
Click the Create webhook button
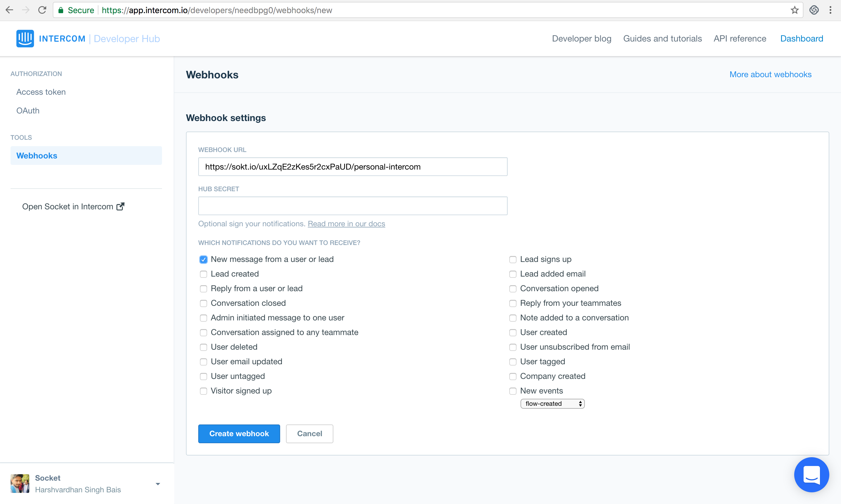[239, 433]
